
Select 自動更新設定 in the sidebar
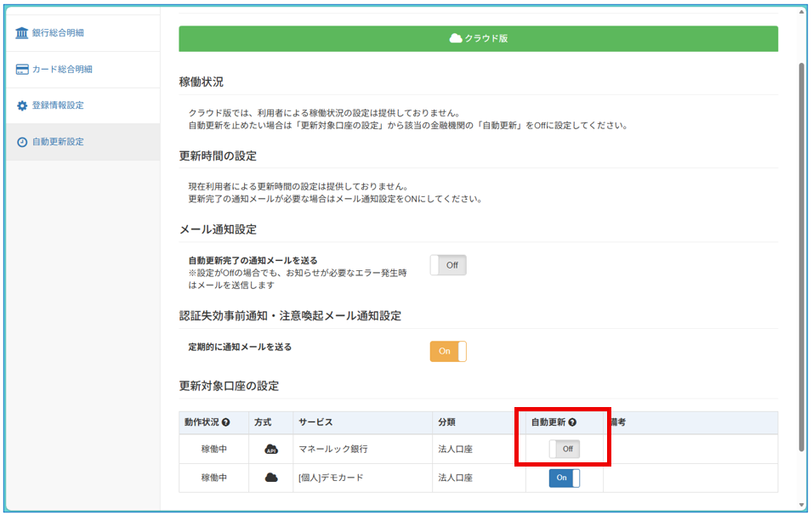[x=82, y=142]
